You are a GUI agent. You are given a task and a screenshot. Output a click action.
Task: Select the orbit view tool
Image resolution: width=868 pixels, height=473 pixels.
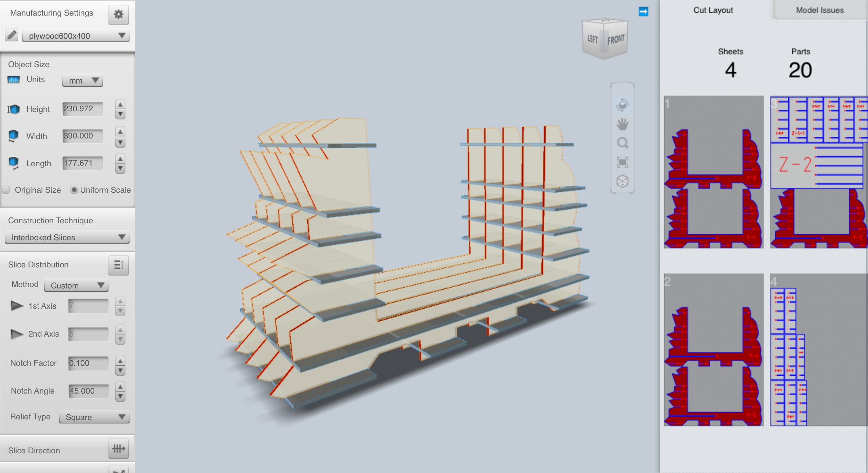pyautogui.click(x=622, y=105)
